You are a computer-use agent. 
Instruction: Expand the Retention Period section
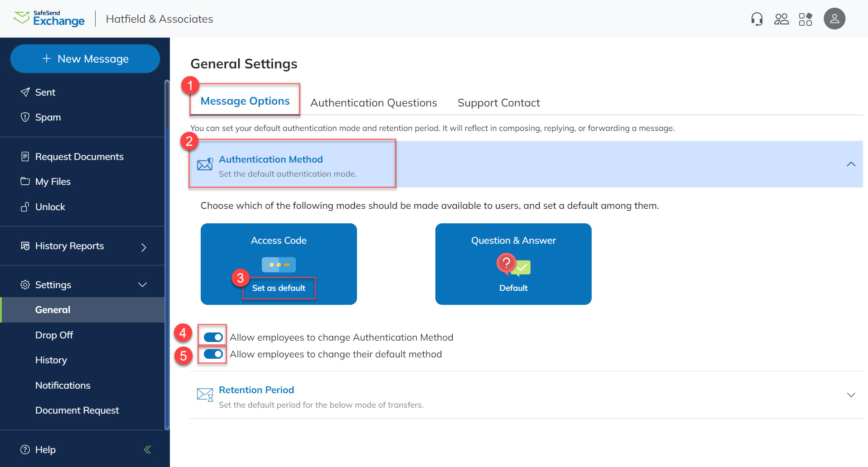pos(851,395)
